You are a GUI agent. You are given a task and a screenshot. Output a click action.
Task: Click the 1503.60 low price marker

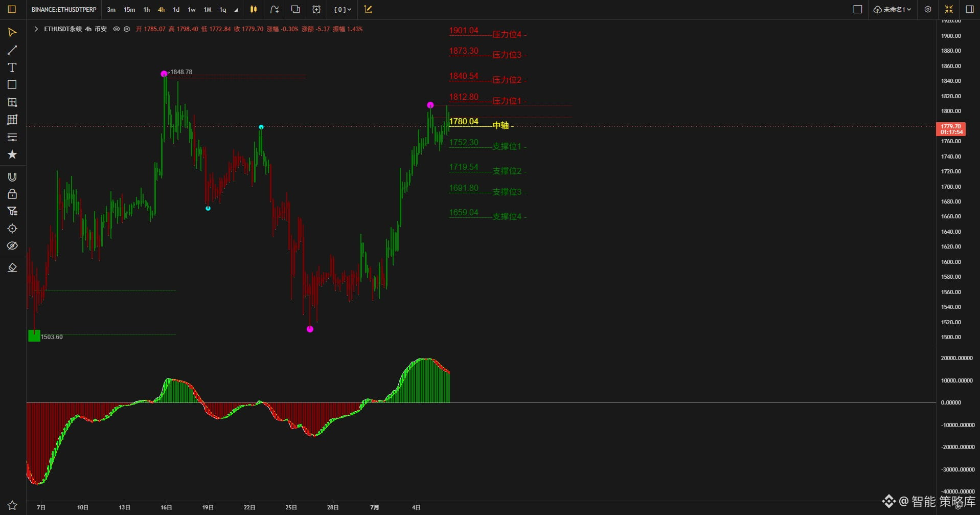52,337
